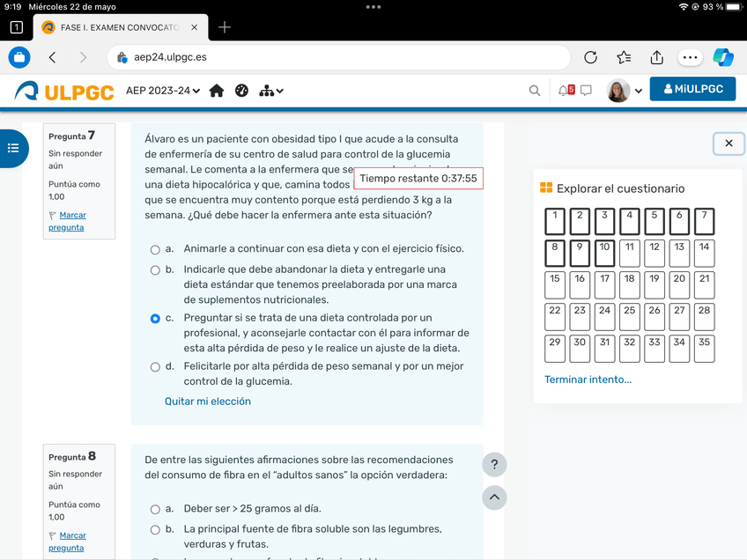Open notifications bell with badge

(566, 90)
